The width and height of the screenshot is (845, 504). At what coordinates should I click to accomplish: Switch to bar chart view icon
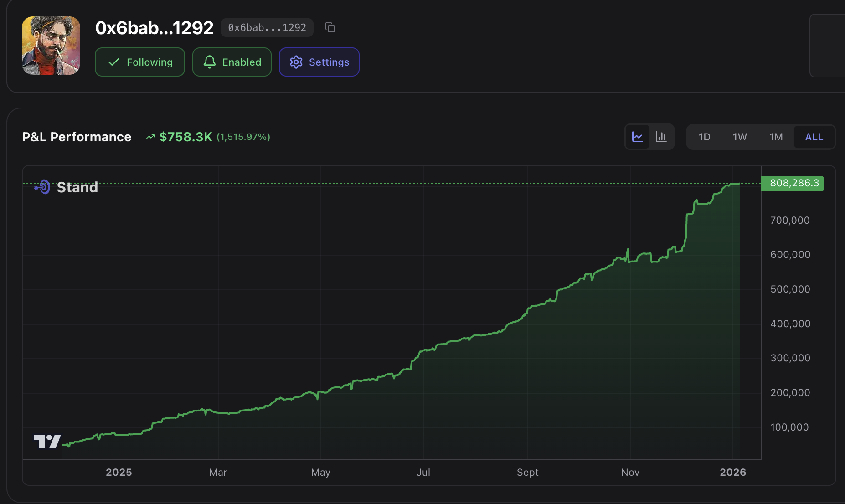coord(661,137)
